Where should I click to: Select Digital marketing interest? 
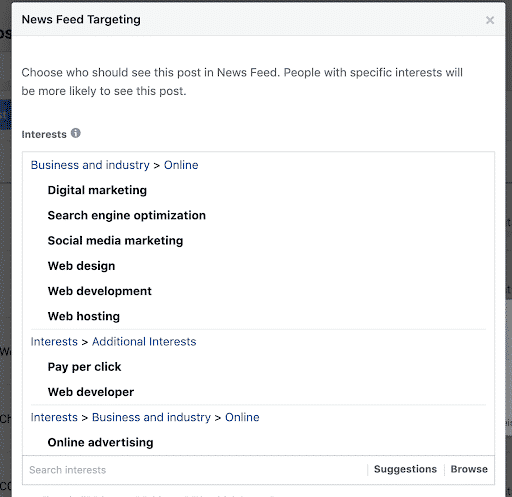[x=97, y=190]
